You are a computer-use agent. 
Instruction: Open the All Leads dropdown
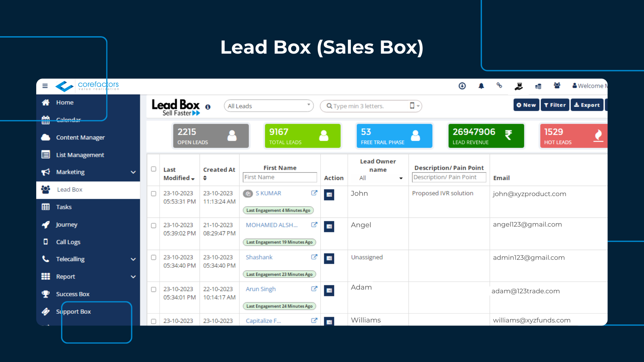pos(268,106)
